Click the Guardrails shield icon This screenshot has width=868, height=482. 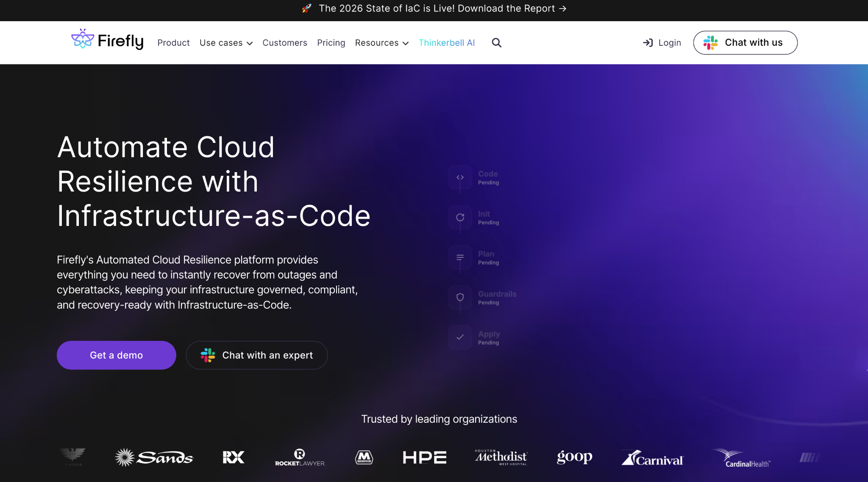(460, 297)
